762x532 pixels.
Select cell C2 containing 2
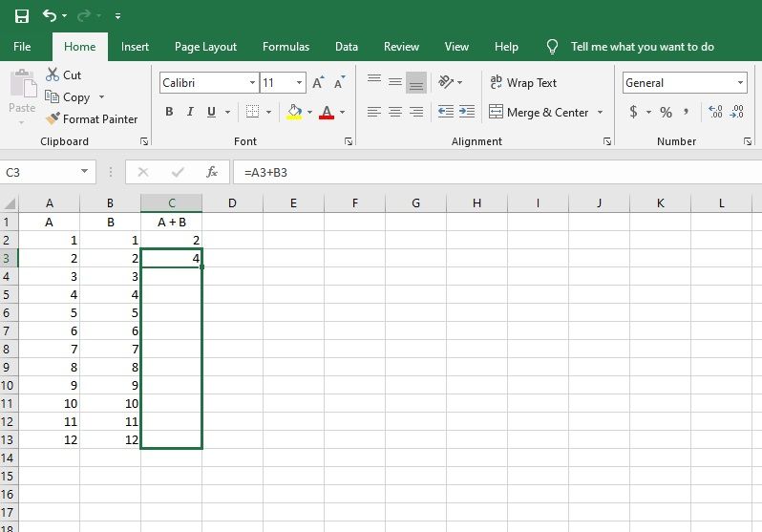click(x=172, y=241)
